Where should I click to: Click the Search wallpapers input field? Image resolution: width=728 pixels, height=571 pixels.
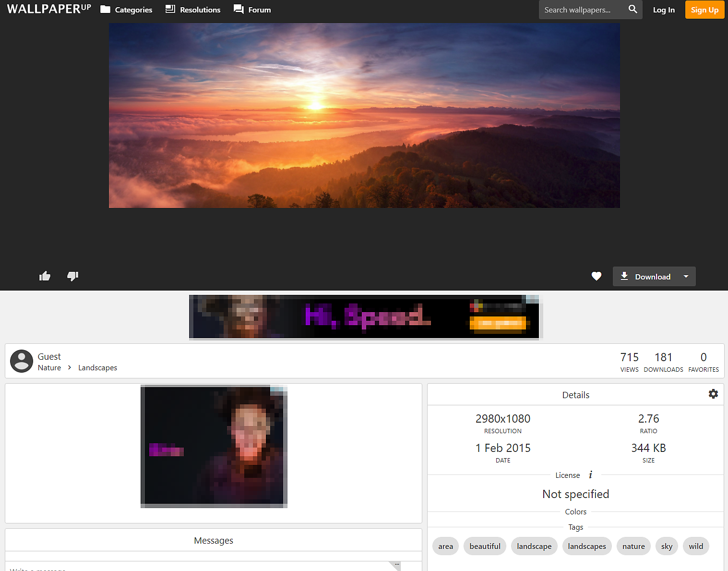[581, 10]
